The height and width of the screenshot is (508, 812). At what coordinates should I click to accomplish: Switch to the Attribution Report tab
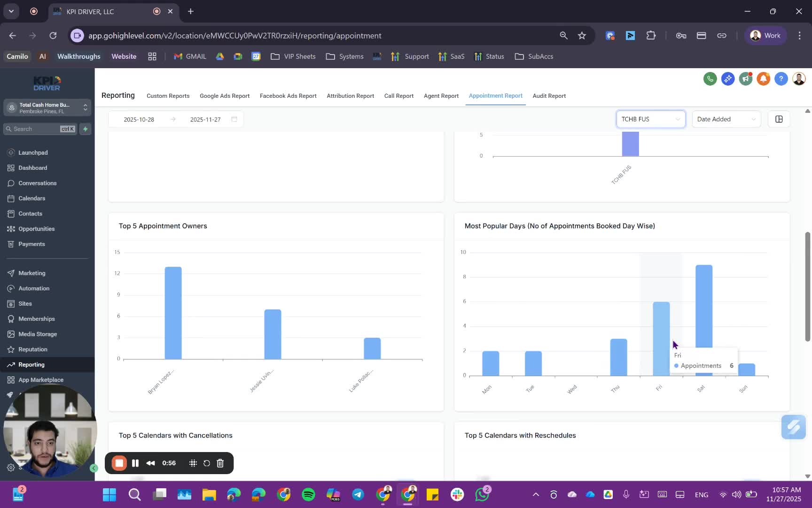[351, 96]
